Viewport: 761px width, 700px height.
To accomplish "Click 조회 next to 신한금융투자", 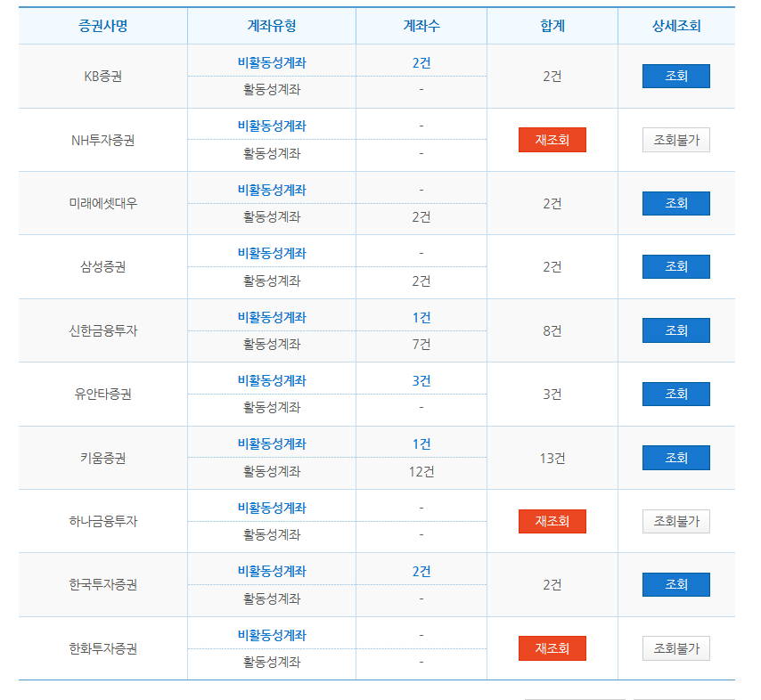I will click(x=675, y=330).
